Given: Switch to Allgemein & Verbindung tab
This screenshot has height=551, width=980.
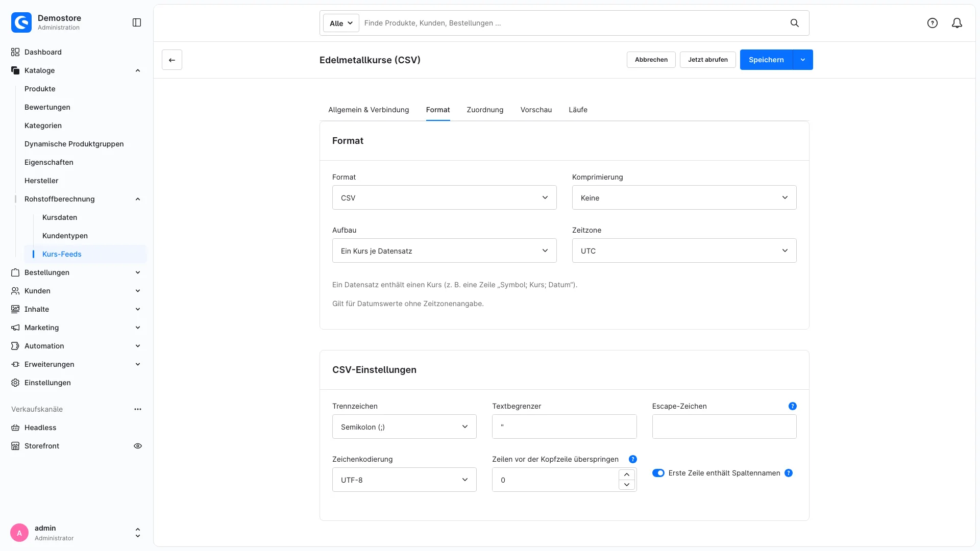Looking at the screenshot, I should pos(369,110).
